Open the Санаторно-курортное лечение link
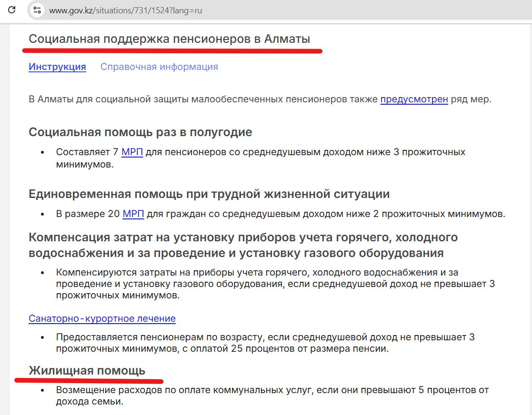The image size is (532, 415). (102, 318)
